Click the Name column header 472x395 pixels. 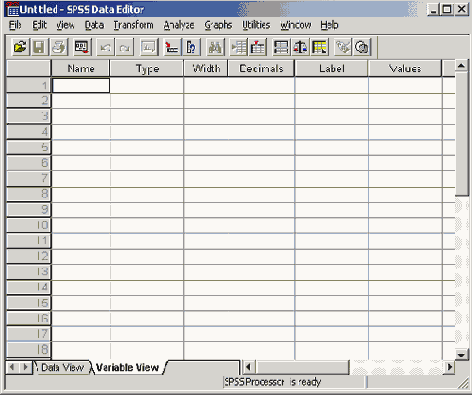pyautogui.click(x=81, y=68)
